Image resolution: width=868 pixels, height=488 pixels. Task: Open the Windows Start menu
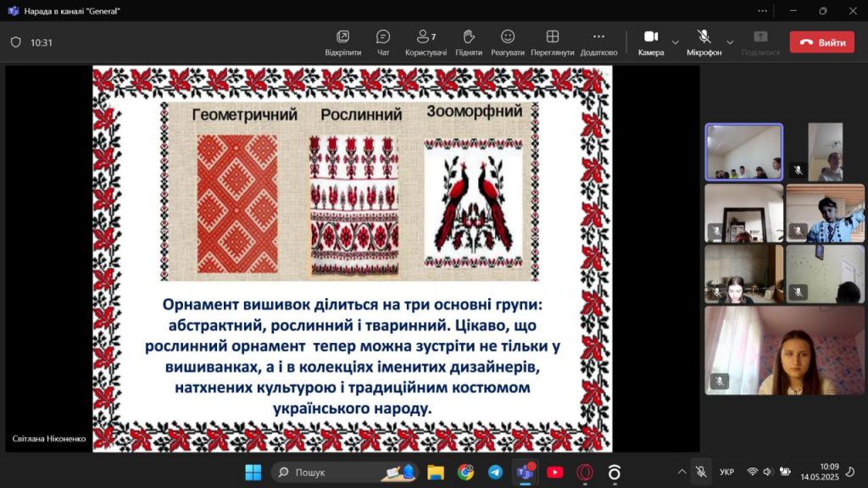[x=253, y=472]
